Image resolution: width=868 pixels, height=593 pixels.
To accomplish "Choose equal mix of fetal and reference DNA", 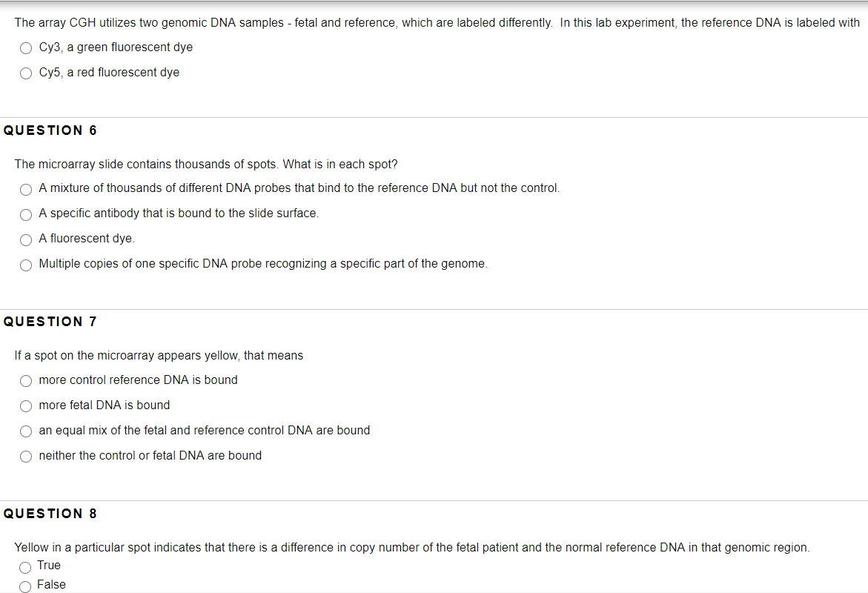I will point(26,431).
